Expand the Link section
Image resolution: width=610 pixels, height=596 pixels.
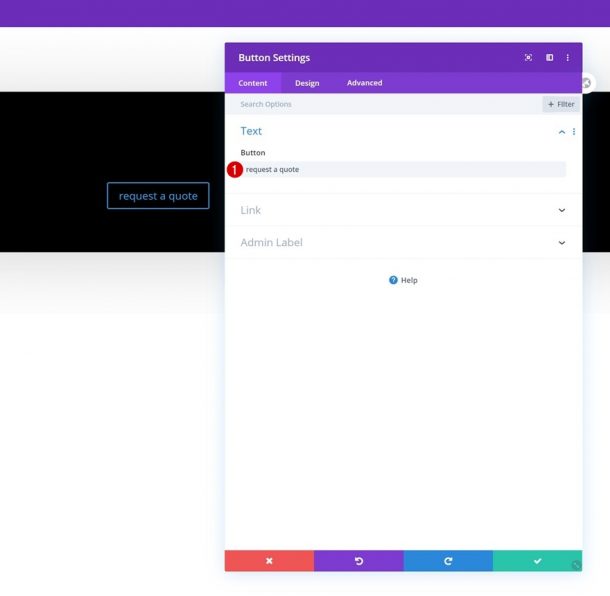(x=403, y=210)
